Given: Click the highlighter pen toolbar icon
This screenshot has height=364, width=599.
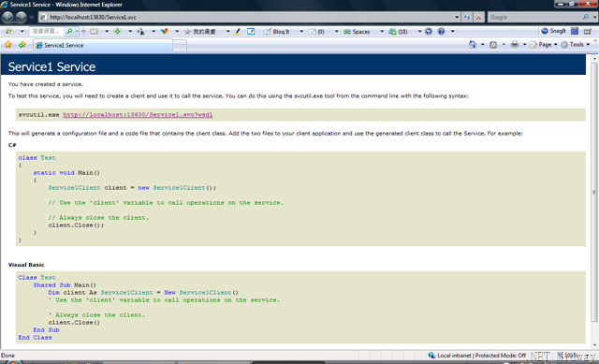Looking at the screenshot, I should (x=237, y=31).
